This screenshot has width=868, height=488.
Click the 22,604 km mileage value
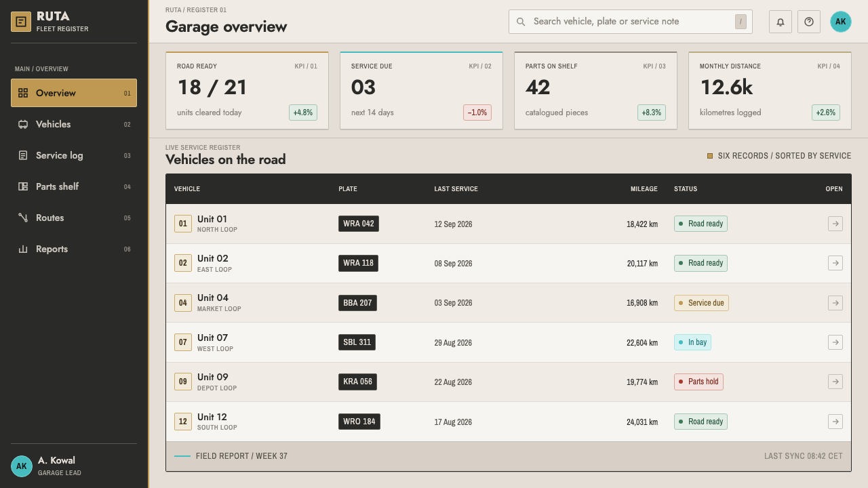(x=642, y=343)
